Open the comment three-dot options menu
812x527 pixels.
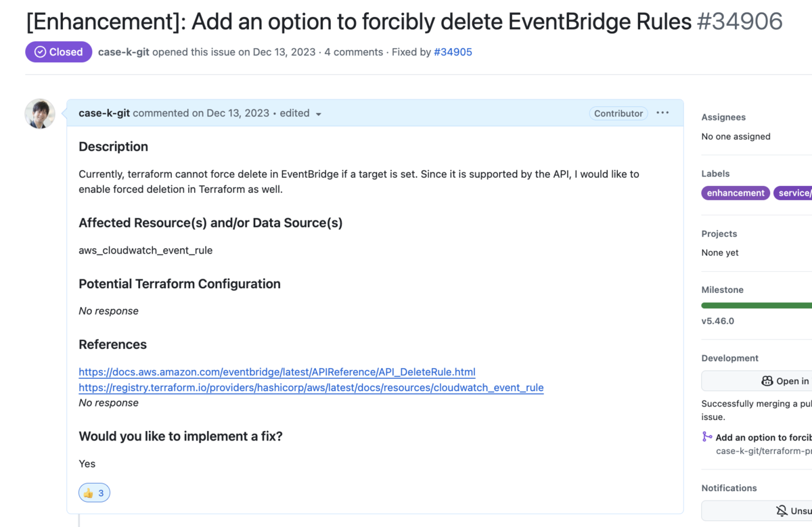click(662, 113)
